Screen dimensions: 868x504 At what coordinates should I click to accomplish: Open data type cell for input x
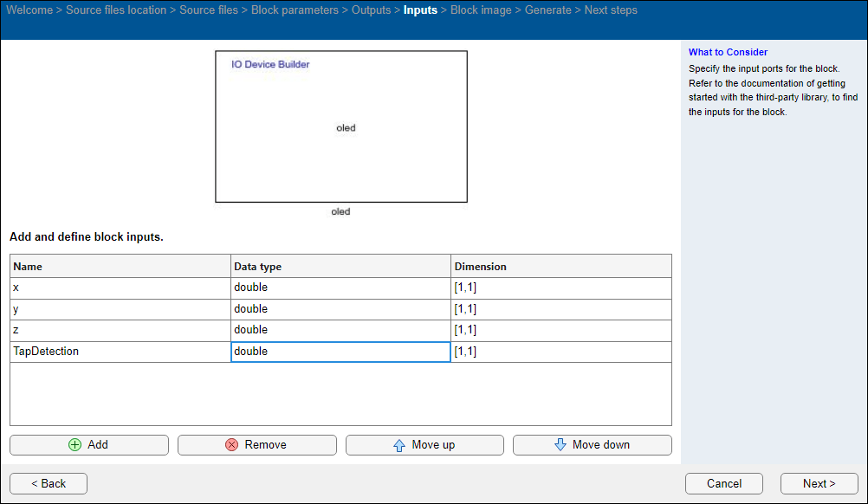click(340, 288)
